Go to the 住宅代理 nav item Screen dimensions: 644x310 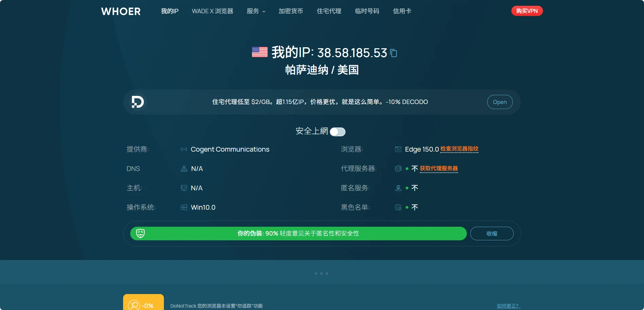click(329, 11)
